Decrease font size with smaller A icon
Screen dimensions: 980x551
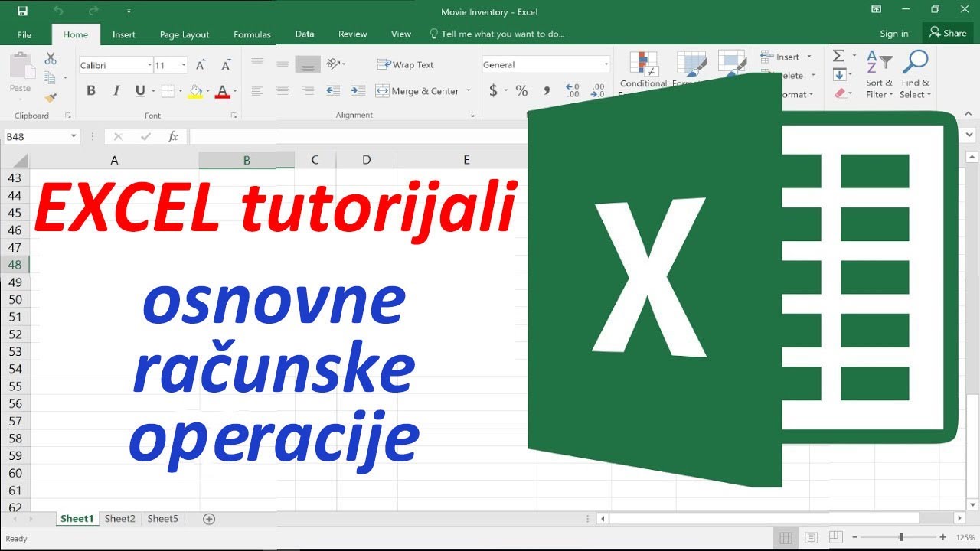pyautogui.click(x=225, y=65)
